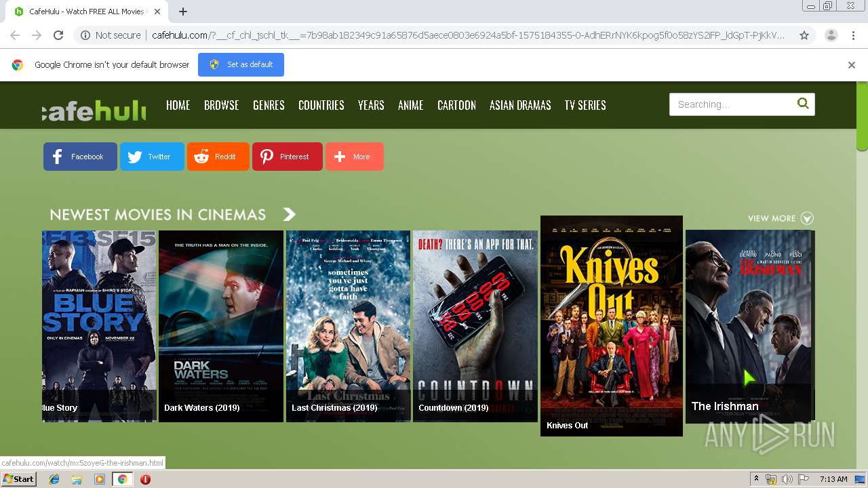This screenshot has width=868, height=488.
Task: Go back to the previous page
Action: point(15,35)
